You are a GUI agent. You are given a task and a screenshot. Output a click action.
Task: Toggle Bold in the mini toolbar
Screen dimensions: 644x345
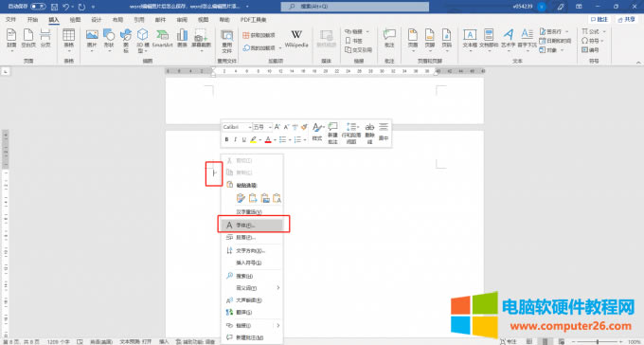click(x=226, y=140)
